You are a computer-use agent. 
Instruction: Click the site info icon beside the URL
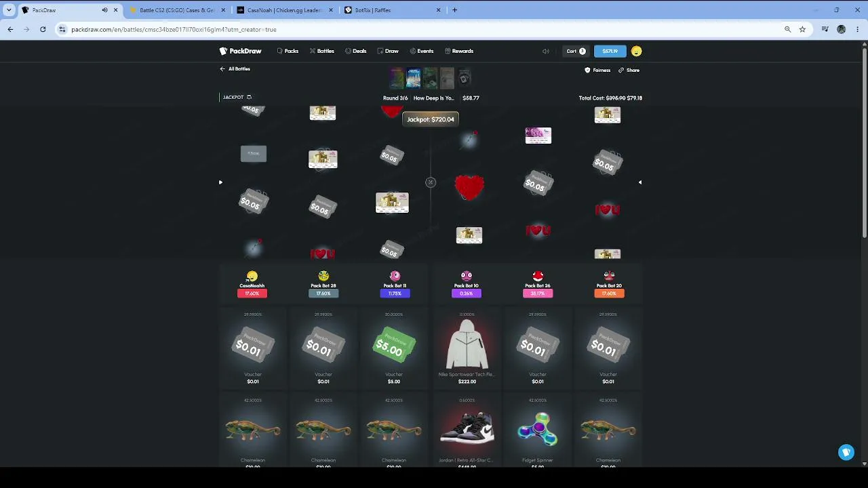[x=62, y=29]
